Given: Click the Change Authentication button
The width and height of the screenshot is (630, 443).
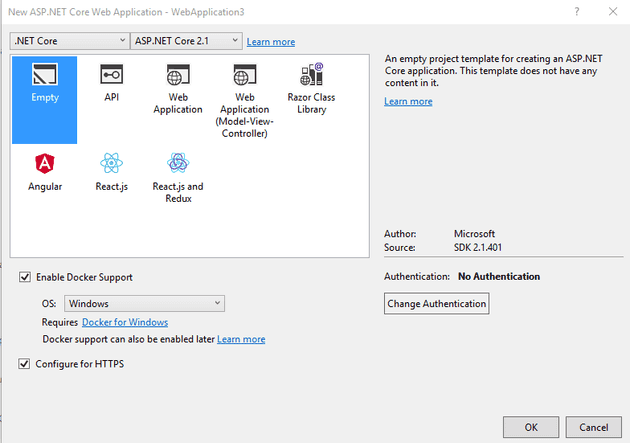Looking at the screenshot, I should pos(437,304).
